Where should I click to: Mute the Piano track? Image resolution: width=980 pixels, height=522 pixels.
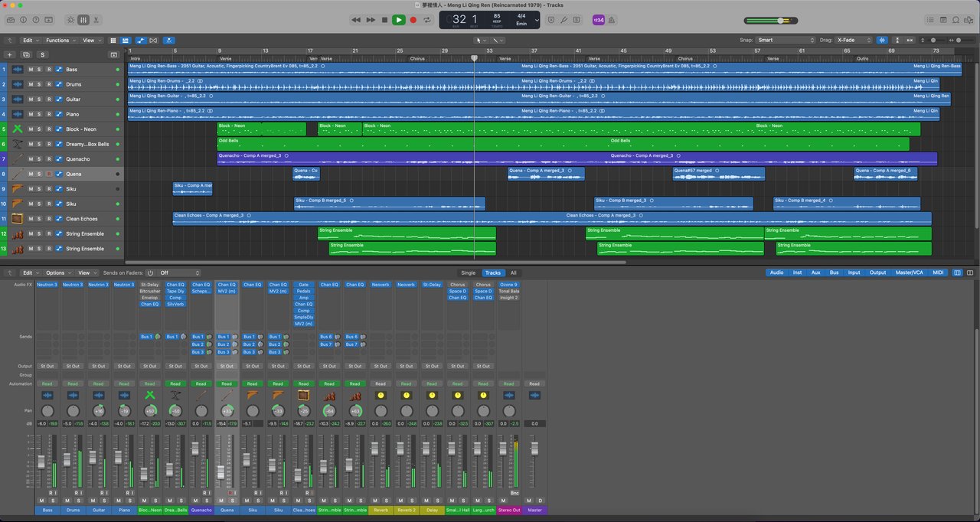pyautogui.click(x=31, y=114)
